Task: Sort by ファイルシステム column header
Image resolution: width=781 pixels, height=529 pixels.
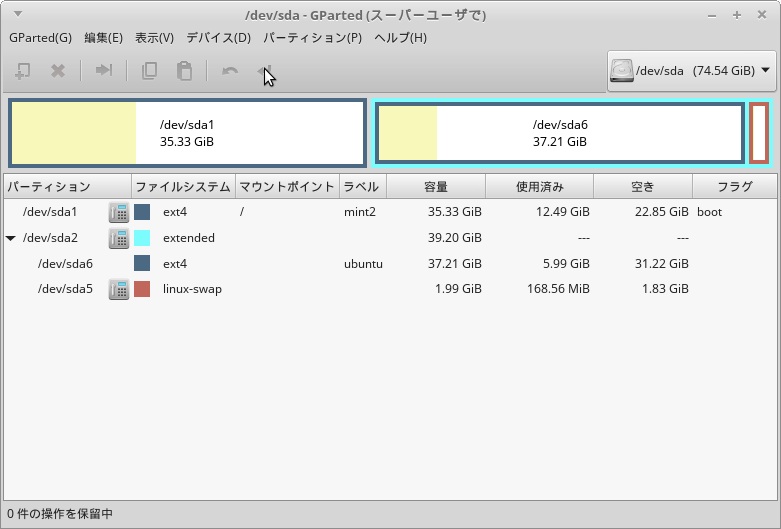Action: [183, 187]
